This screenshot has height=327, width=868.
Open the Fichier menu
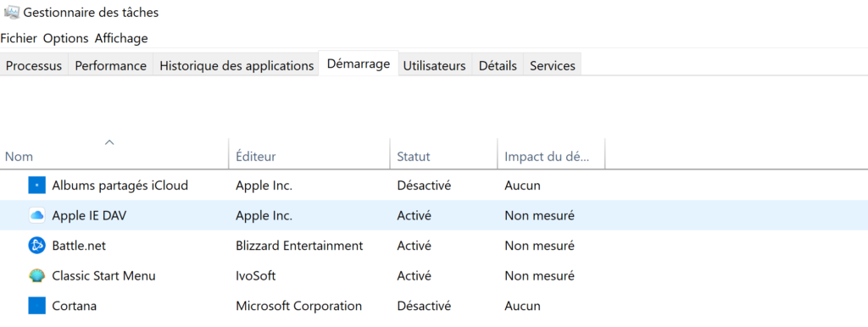19,38
